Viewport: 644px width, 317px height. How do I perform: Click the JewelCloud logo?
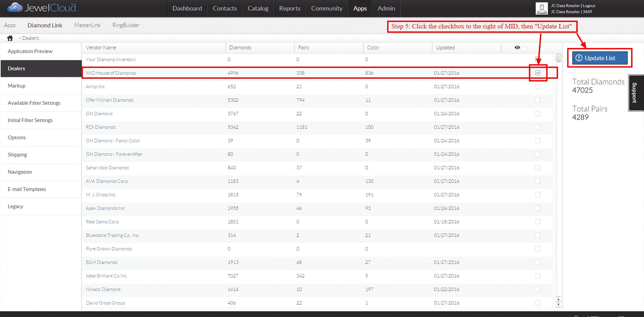42,7
